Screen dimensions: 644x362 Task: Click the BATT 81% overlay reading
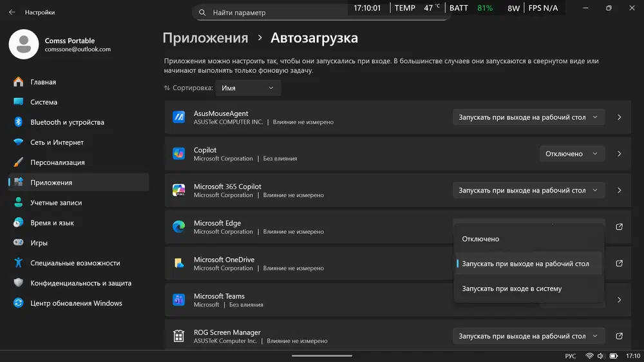[x=471, y=8]
